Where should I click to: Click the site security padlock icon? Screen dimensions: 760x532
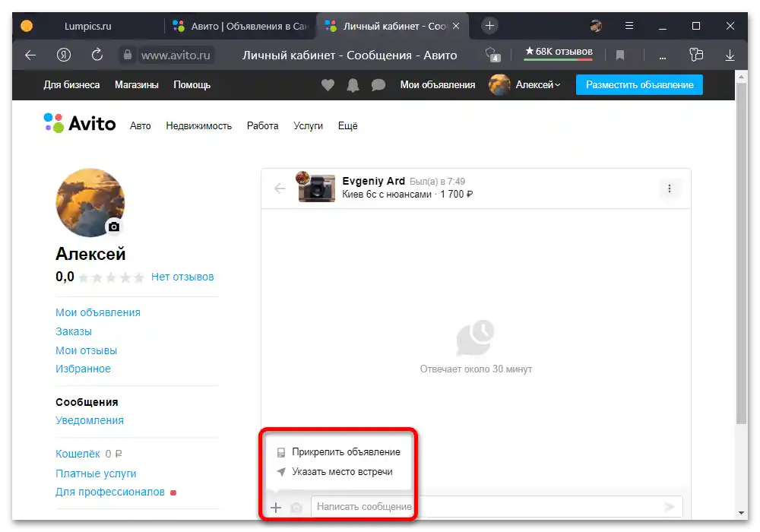[x=128, y=55]
